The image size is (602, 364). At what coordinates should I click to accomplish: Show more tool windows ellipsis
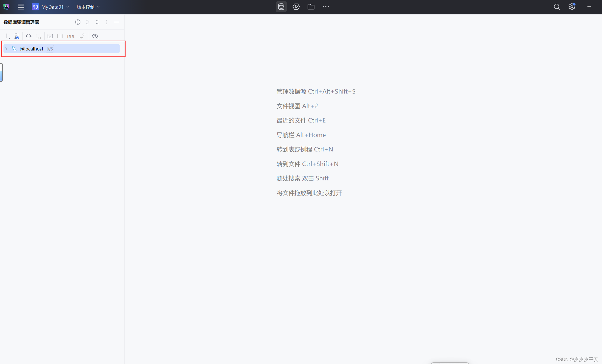(326, 7)
